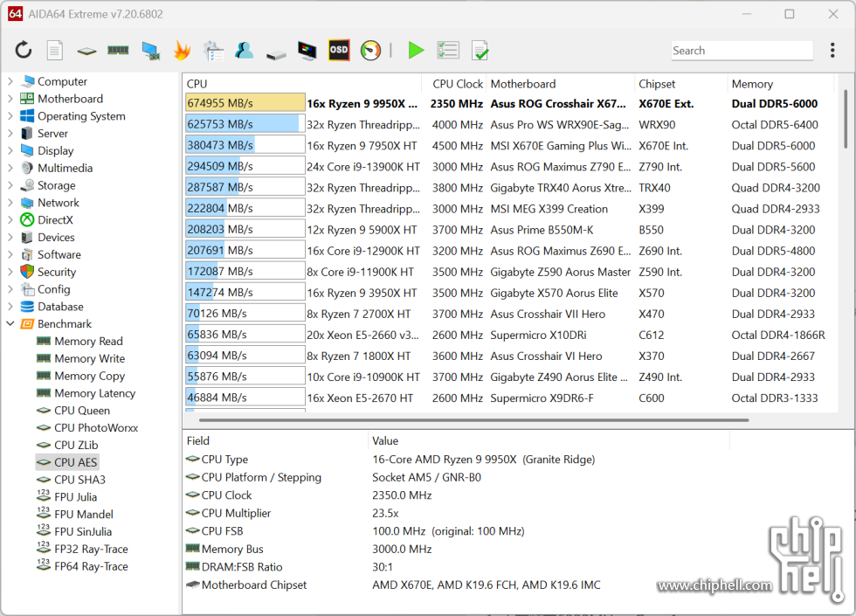Select the 16x Ryzen 9 7950X HT row
Screen dimensions: 856x616
[510, 146]
